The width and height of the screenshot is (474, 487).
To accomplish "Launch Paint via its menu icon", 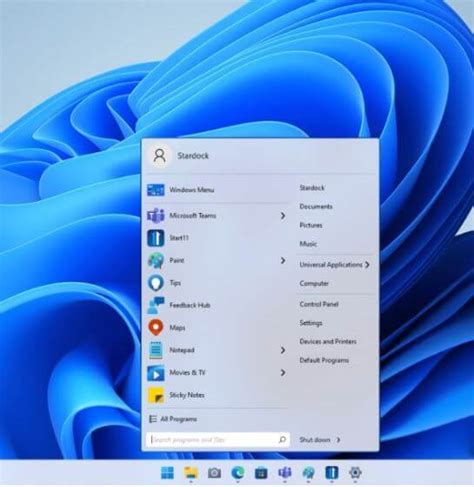I will tap(156, 260).
